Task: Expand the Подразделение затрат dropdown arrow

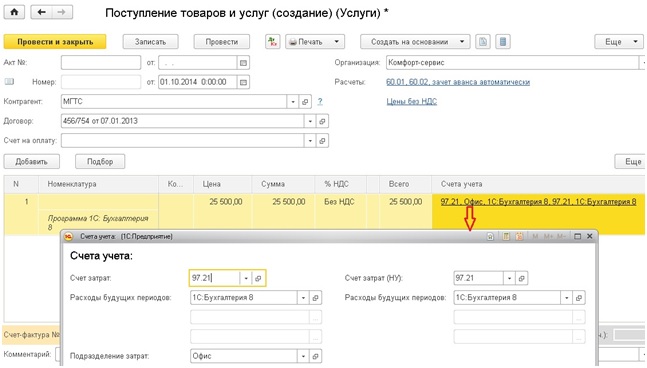Action: pos(304,356)
